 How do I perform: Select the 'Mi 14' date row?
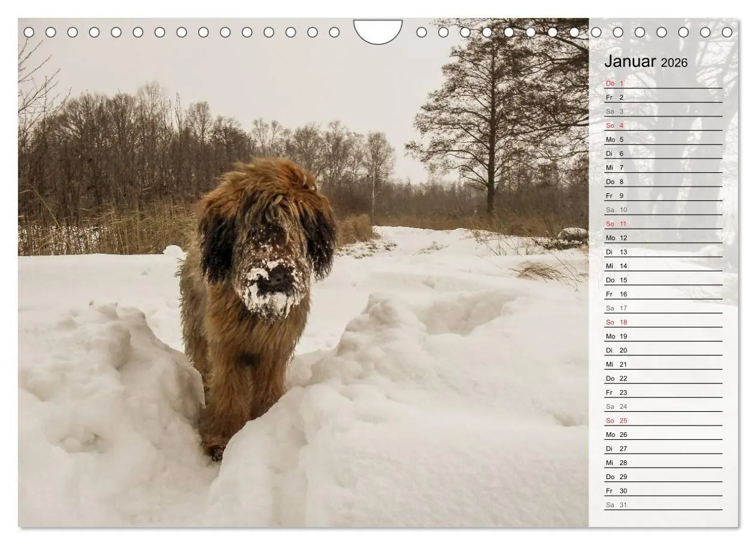663,266
